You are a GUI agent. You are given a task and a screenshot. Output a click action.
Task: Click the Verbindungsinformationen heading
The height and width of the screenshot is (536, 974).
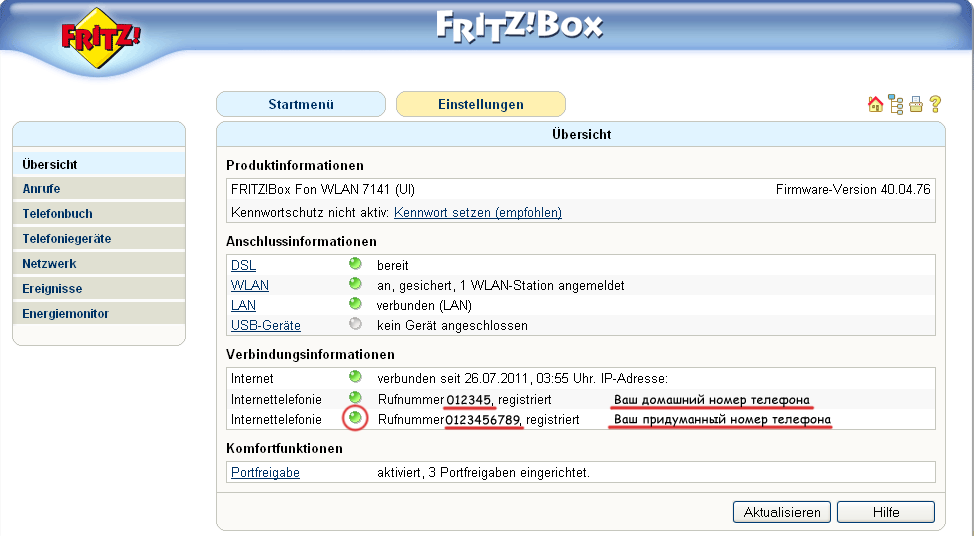click(x=311, y=355)
